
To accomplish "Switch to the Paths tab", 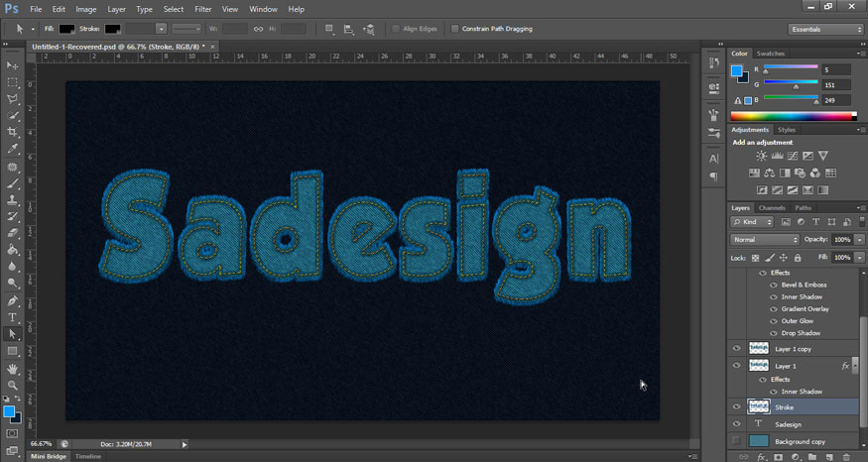I will pyautogui.click(x=803, y=208).
